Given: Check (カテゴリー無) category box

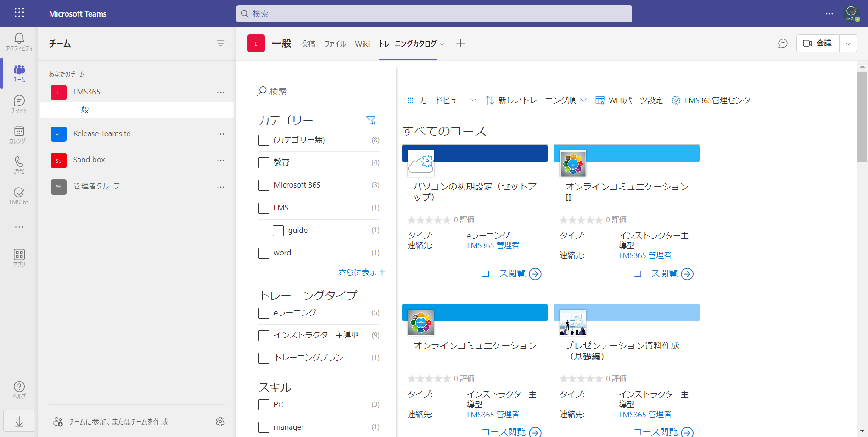Looking at the screenshot, I should point(264,140).
